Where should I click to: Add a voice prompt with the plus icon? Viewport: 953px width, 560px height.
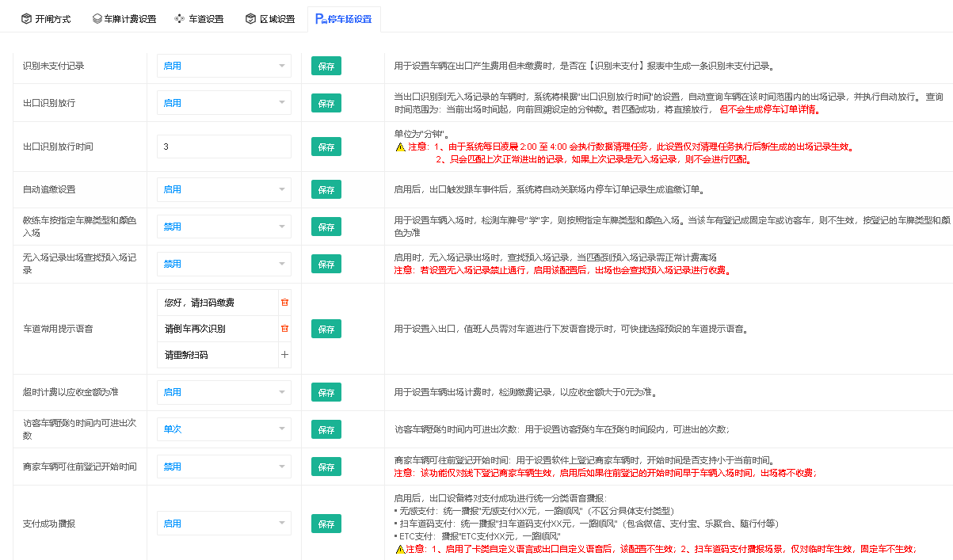point(284,355)
